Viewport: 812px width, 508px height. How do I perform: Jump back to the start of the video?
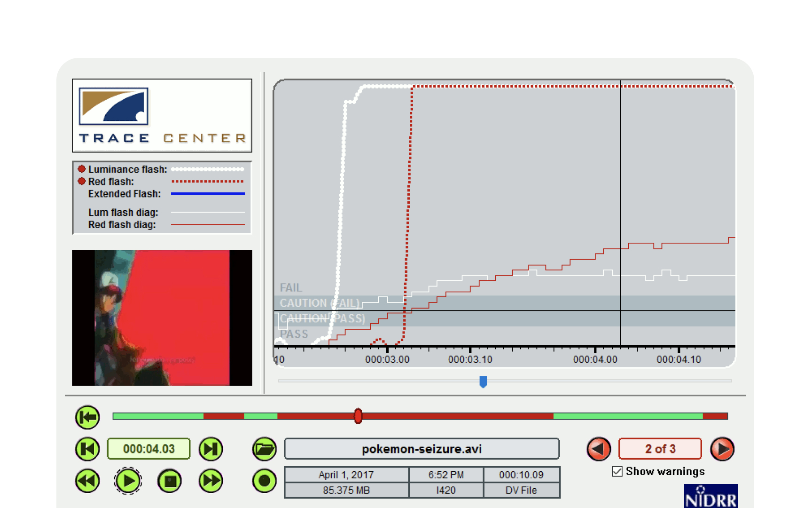point(87,416)
